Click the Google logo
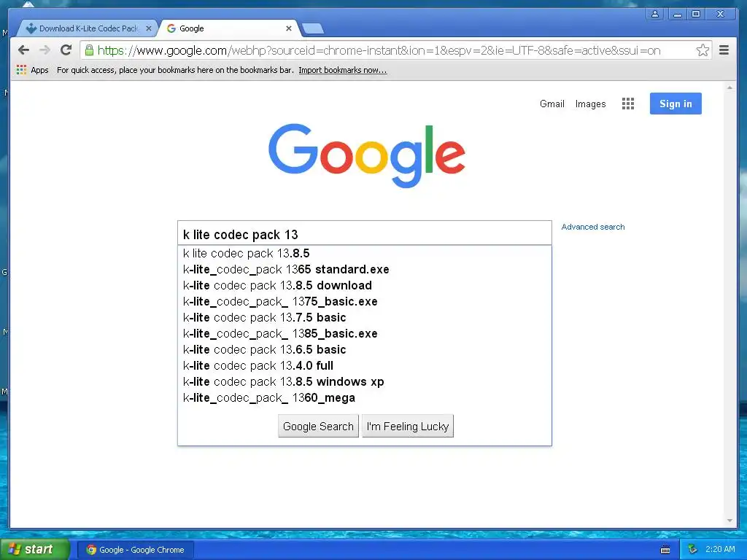Viewport: 747px width, 560px height. 367,155
